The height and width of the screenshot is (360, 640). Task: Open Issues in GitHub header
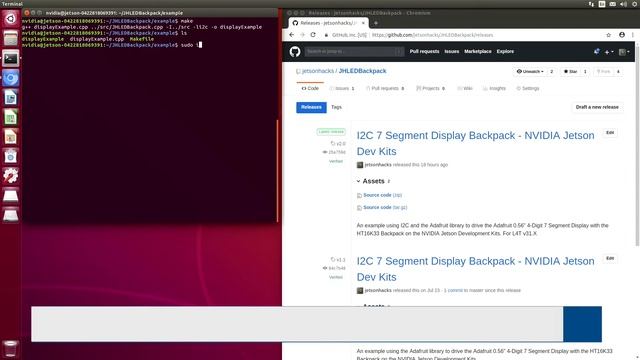pos(451,51)
